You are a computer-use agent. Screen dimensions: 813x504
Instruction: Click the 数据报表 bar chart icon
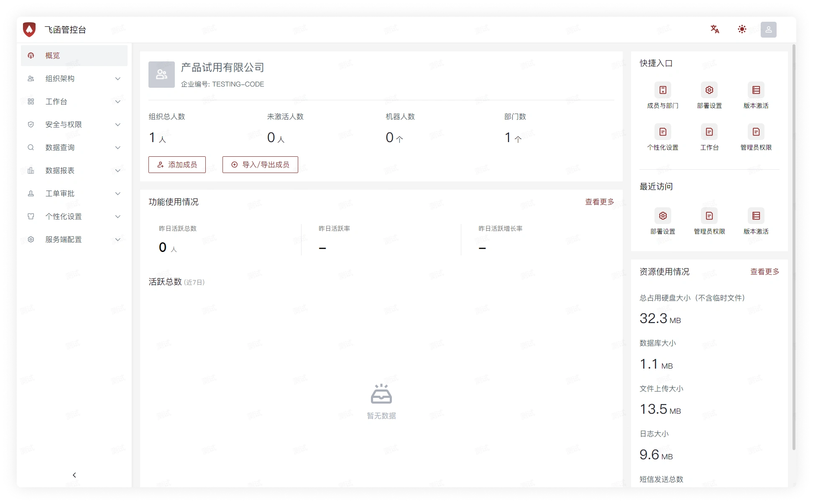[x=31, y=171]
